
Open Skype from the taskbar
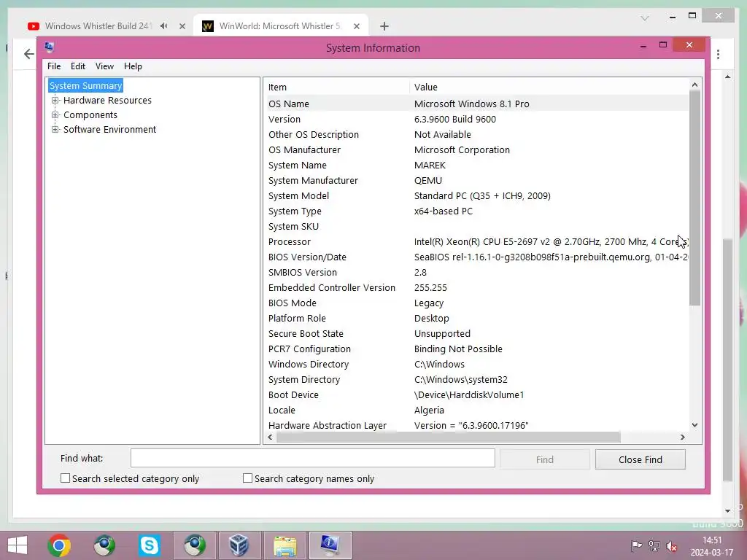coord(149,545)
